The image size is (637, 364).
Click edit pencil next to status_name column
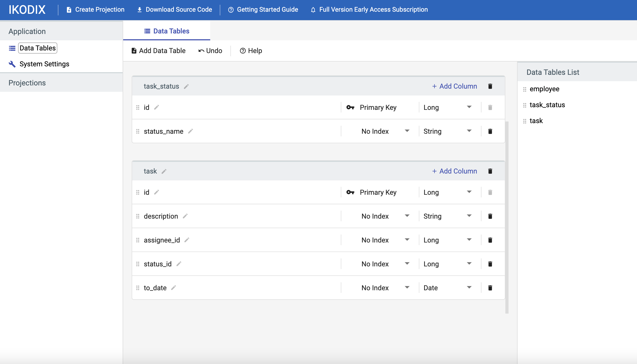(190, 131)
